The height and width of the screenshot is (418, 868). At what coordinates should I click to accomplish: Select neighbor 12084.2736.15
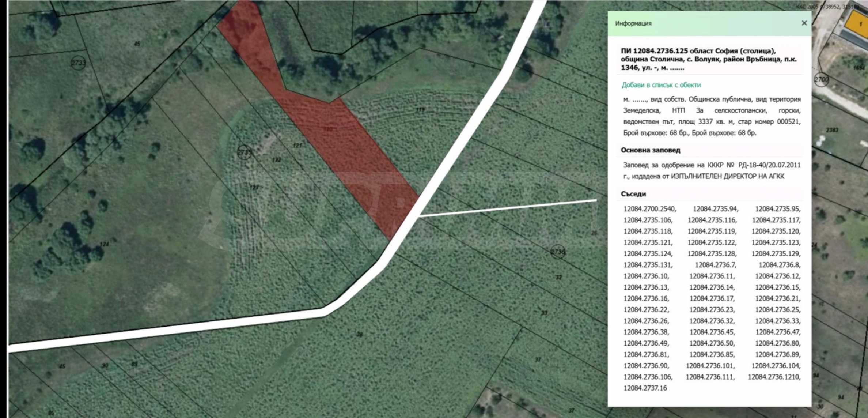pos(778,287)
